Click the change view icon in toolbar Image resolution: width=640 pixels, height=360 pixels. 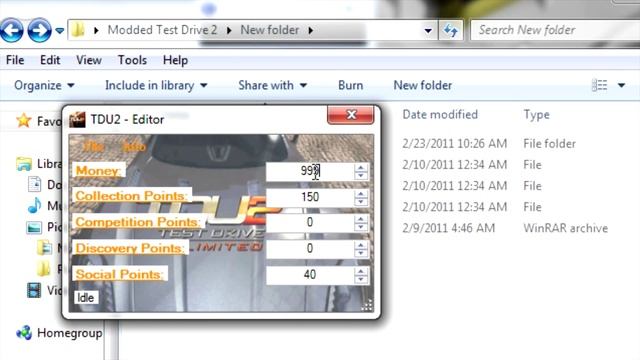coord(599,85)
